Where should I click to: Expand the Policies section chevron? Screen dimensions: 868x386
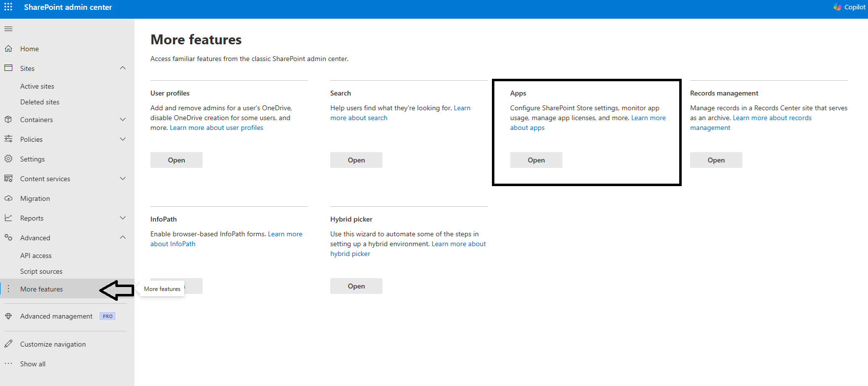click(123, 139)
